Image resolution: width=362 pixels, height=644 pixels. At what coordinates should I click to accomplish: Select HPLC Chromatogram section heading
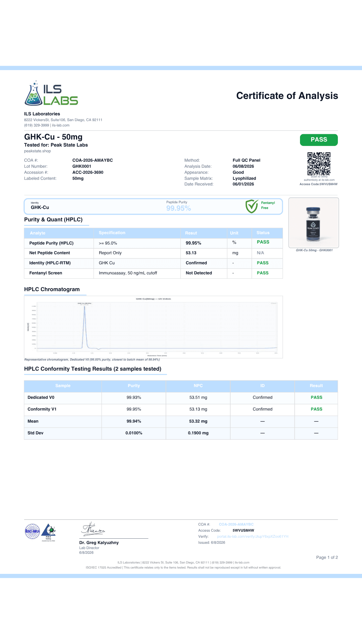coord(52,289)
